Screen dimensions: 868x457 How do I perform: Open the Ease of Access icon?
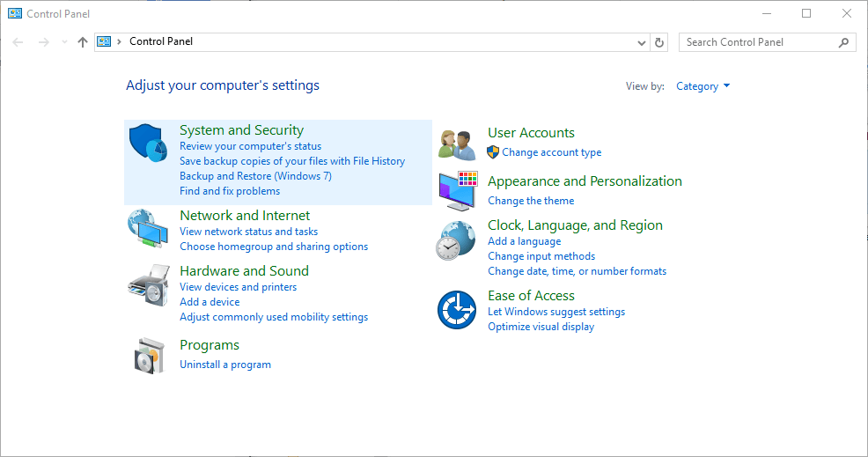pyautogui.click(x=457, y=310)
